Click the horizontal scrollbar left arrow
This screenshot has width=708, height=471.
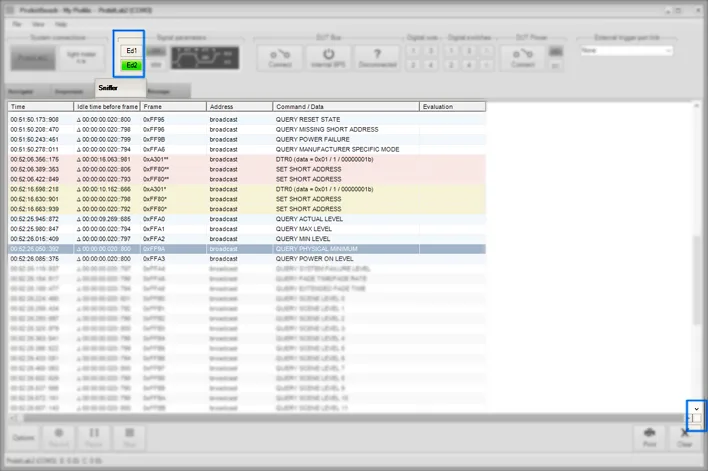point(14,418)
